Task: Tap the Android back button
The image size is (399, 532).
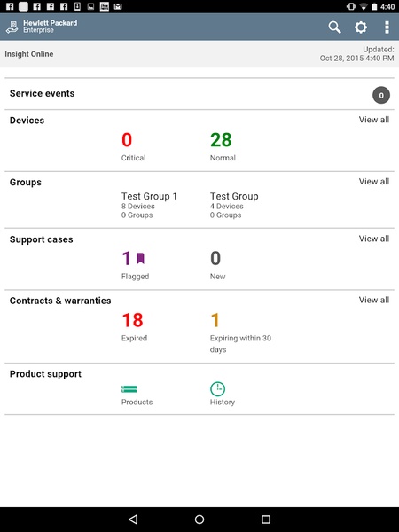Action: pos(133,519)
